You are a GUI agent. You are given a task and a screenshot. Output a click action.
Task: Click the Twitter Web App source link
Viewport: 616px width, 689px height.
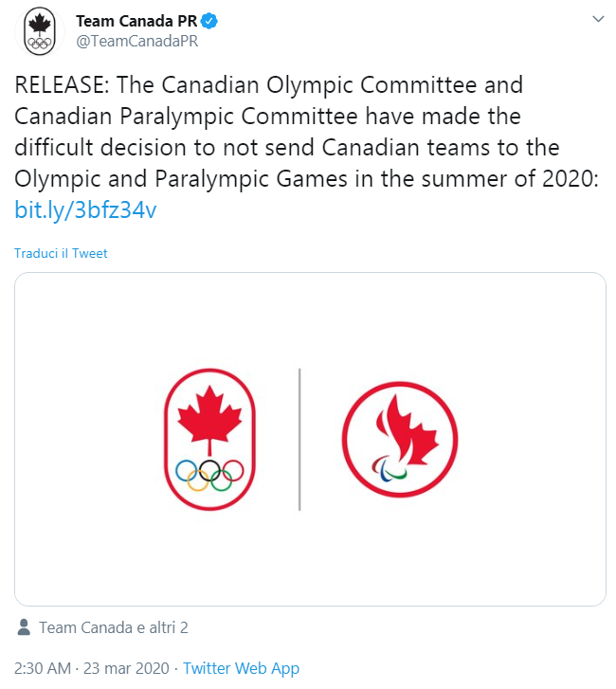241,668
